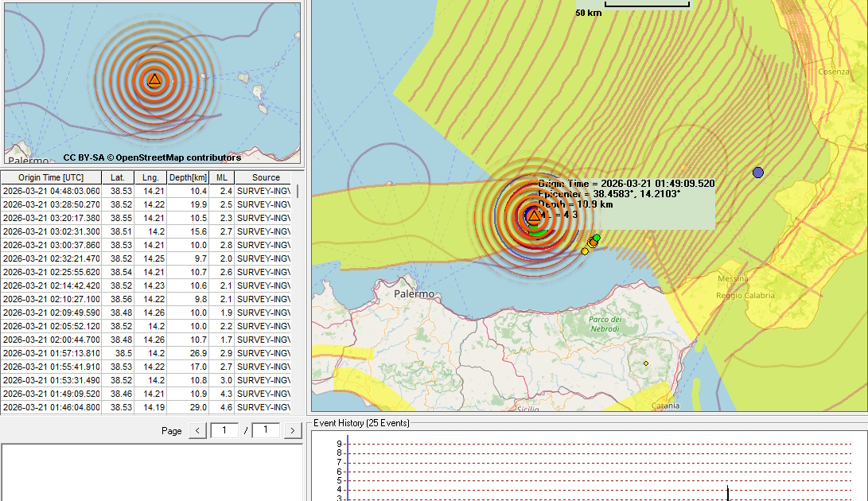
Task: Click the green dot marker off the coast
Action: coord(597,238)
